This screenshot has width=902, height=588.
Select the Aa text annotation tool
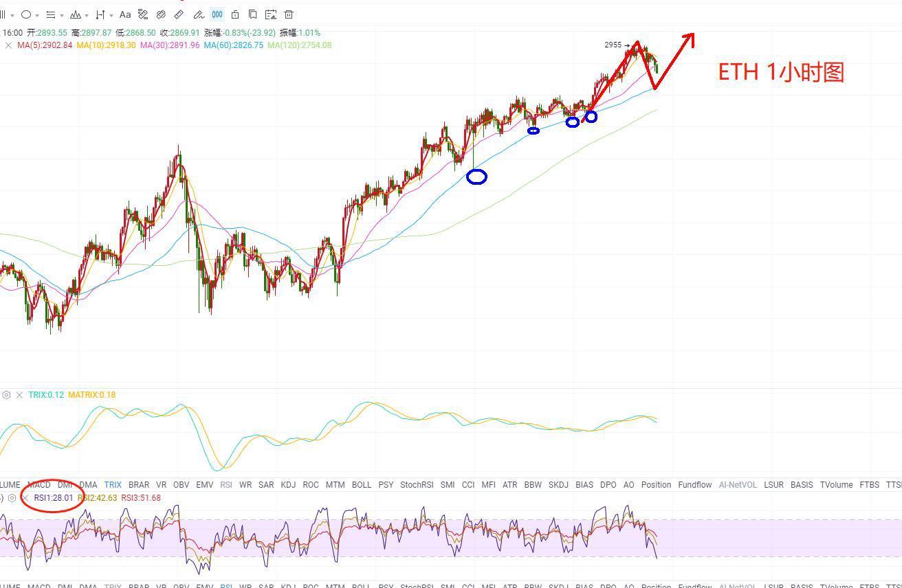coord(125,14)
